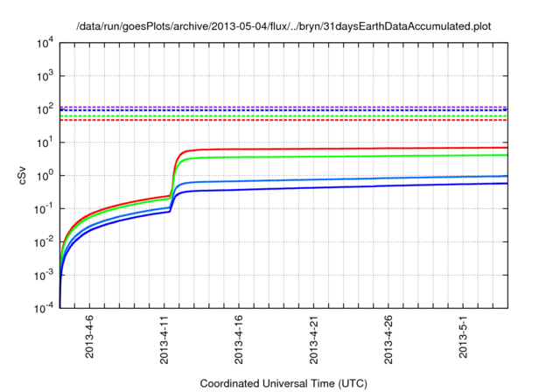The image size is (560, 392).
Task: Click the 10^4 y-axis tick label
Action: tap(45, 43)
